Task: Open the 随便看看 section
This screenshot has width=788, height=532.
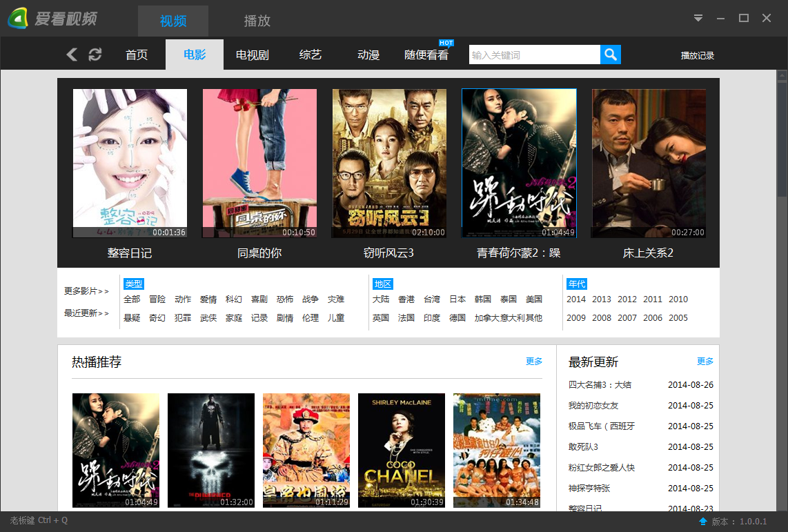Action: (426, 55)
